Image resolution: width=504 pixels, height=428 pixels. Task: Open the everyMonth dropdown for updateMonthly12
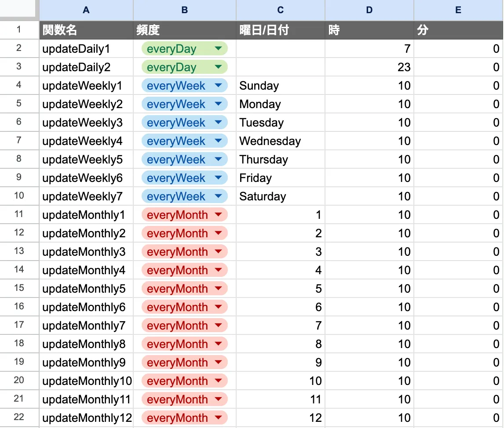coord(218,418)
